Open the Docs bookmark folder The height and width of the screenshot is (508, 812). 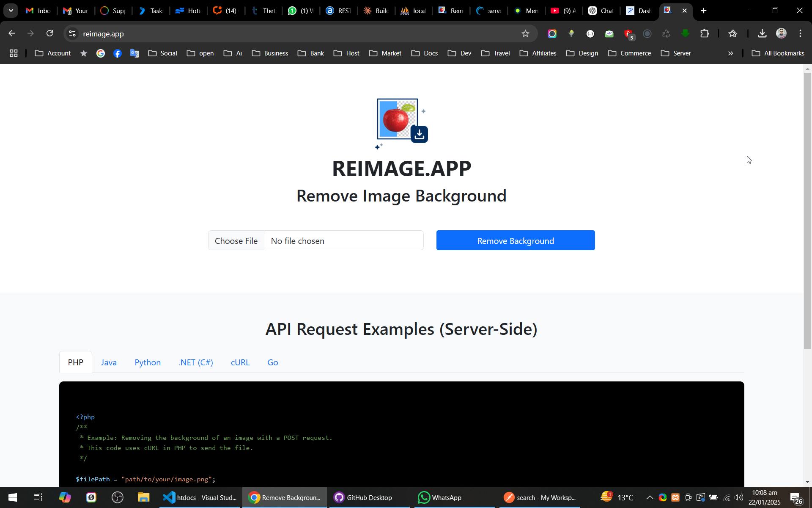425,53
